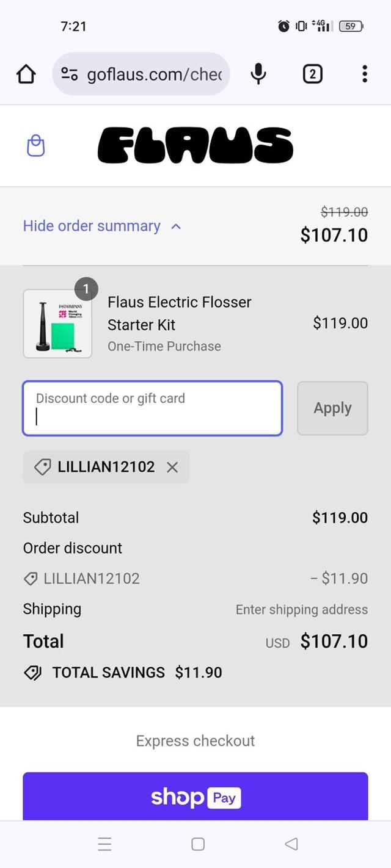The image size is (391, 868).
Task: Tap the Android home square button
Action: point(197,844)
